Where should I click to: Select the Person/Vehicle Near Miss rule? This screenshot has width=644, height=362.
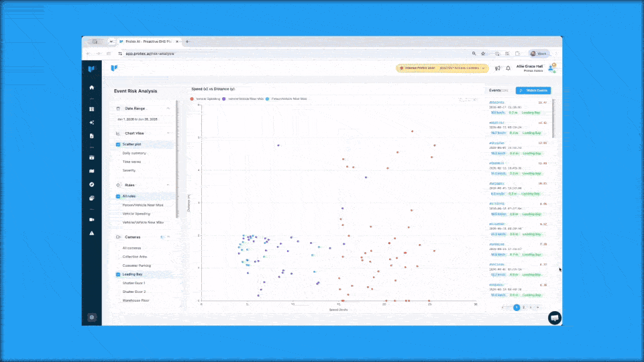click(142, 205)
